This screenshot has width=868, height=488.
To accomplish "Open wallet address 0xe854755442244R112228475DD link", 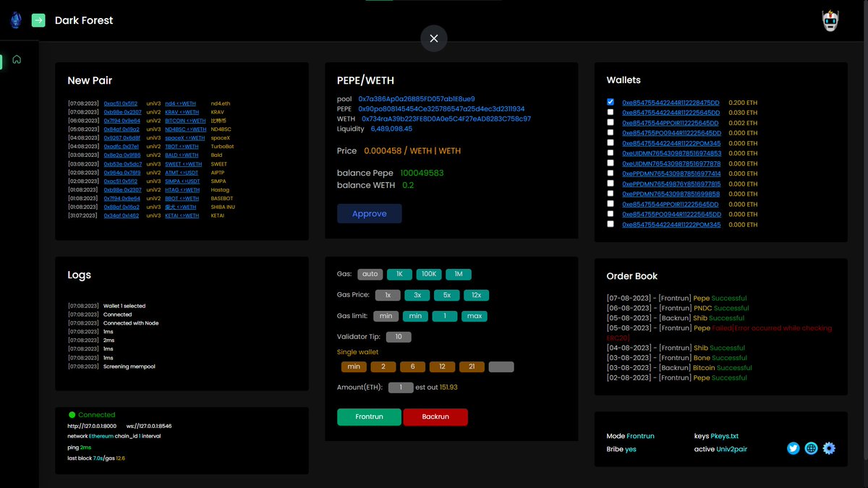I will [x=671, y=103].
